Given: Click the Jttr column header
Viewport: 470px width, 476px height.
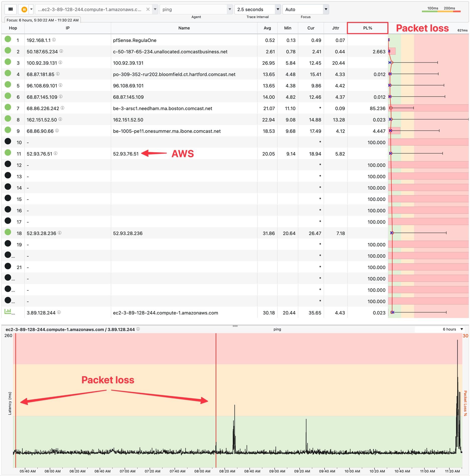Looking at the screenshot, I should [x=335, y=28].
